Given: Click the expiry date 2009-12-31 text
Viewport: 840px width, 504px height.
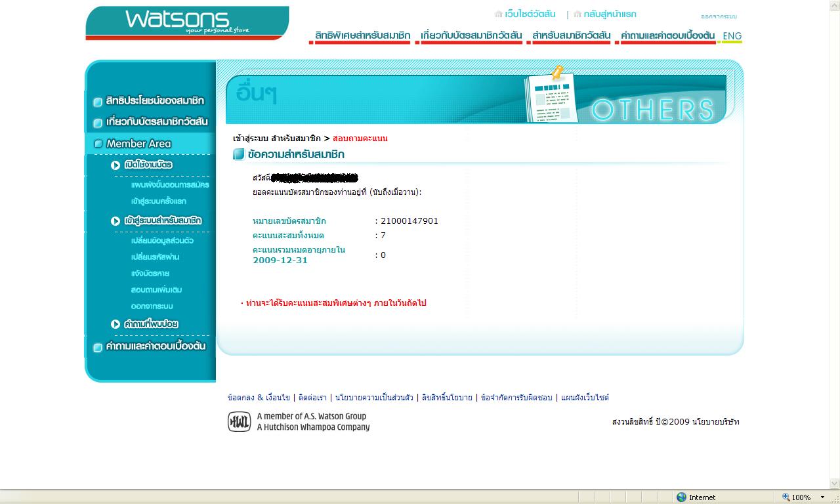Looking at the screenshot, I should (x=280, y=261).
